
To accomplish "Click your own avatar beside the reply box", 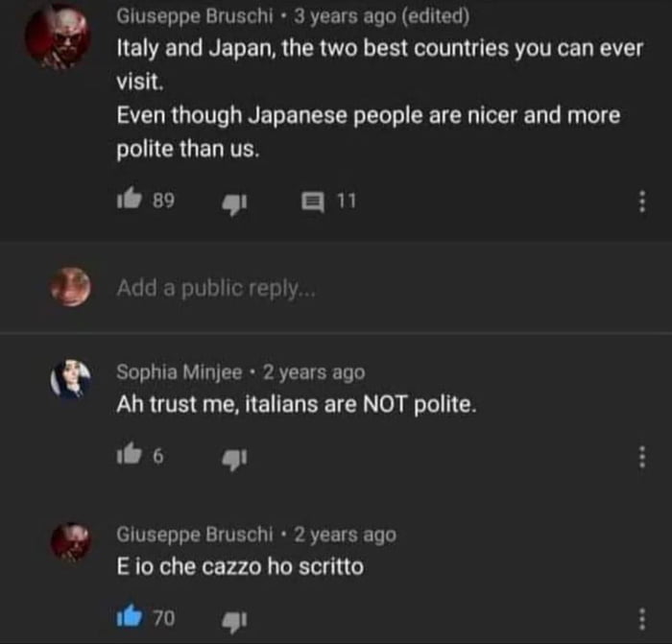I will 71,287.
